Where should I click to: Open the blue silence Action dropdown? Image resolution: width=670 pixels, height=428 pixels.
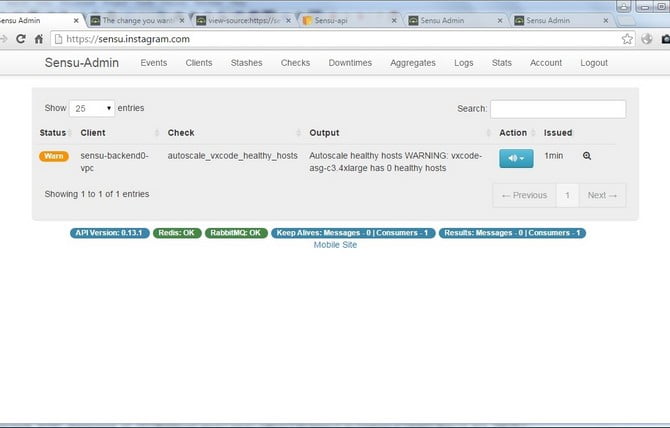coord(516,157)
